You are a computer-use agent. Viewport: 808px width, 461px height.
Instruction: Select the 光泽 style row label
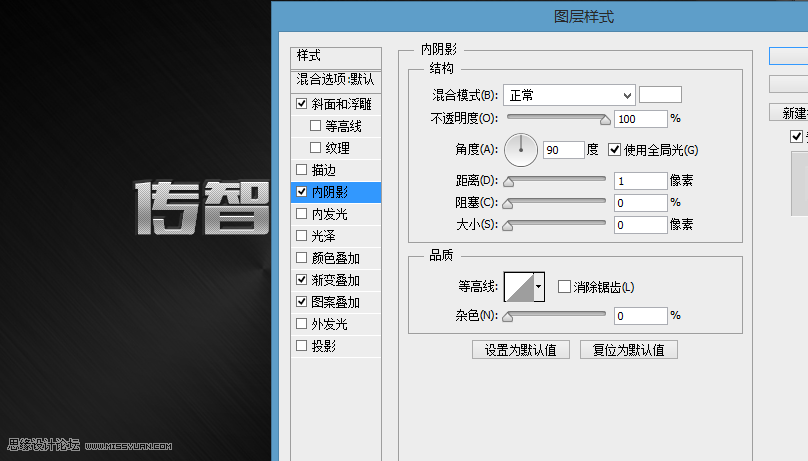click(324, 236)
